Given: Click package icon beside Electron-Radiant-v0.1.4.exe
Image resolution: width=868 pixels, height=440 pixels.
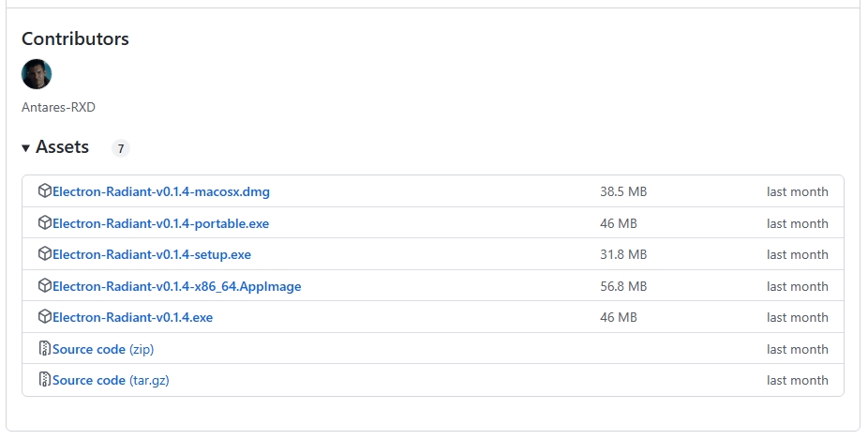Looking at the screenshot, I should coord(44,317).
